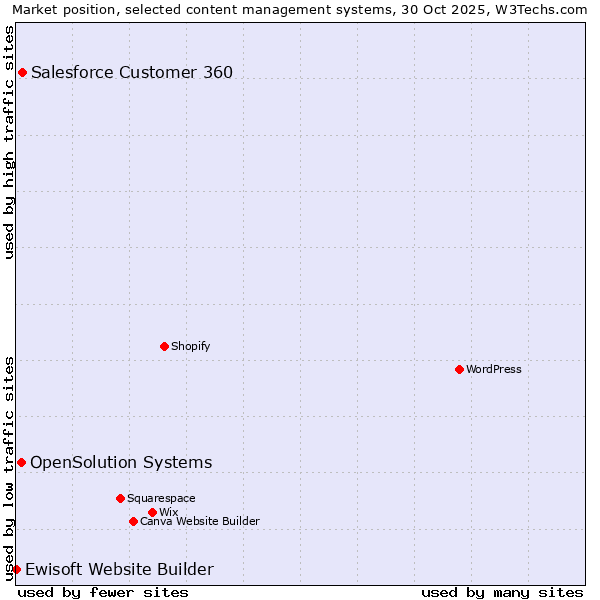Click the 'used by low traffic sites' axis label
Image resolution: width=600 pixels, height=600 pixels.
[x=9, y=467]
